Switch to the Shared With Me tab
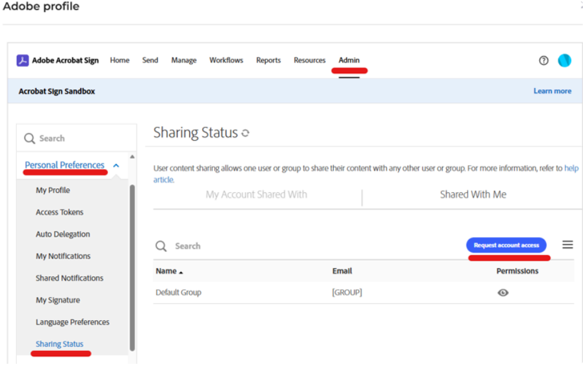 [473, 195]
